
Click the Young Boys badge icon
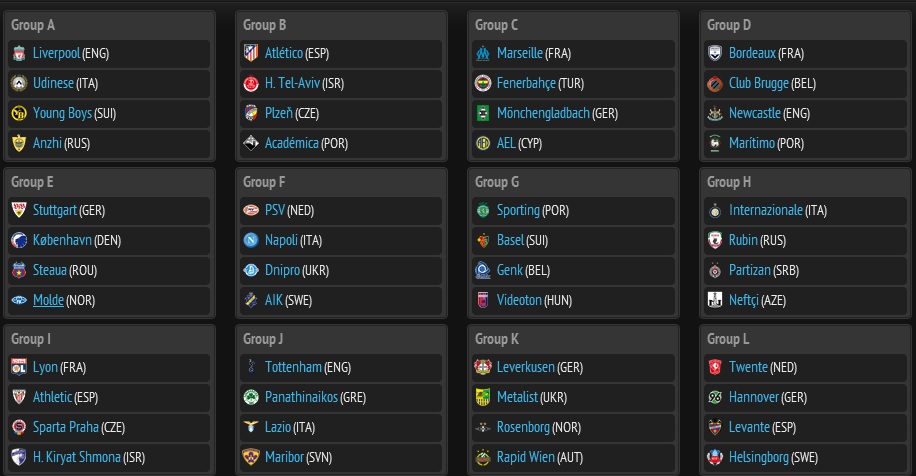click(x=19, y=113)
